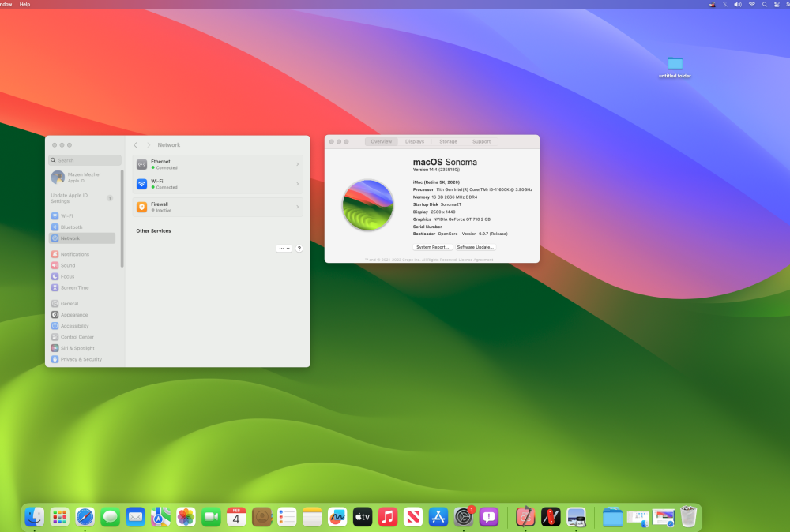The image size is (790, 532).
Task: Open the untitled folder on desktop
Action: [675, 67]
